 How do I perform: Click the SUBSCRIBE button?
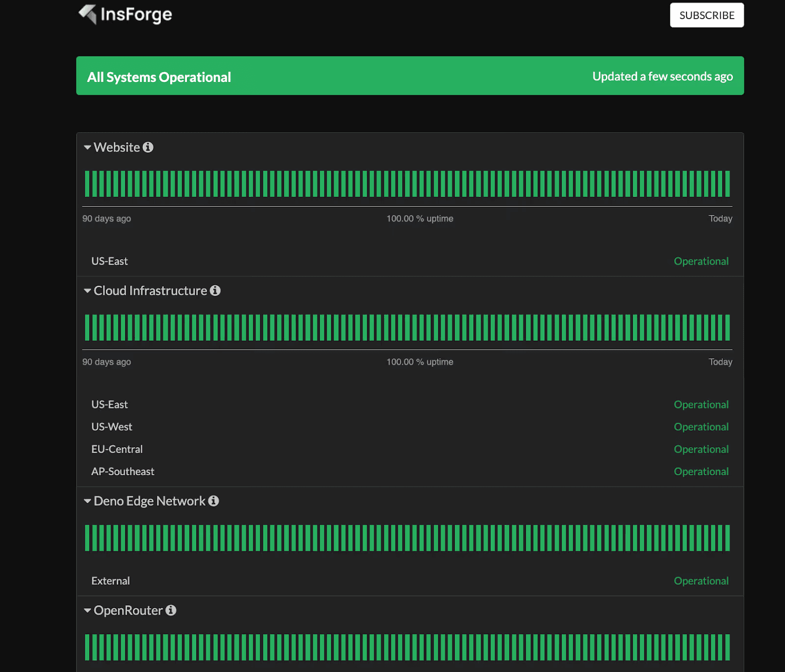706,15
